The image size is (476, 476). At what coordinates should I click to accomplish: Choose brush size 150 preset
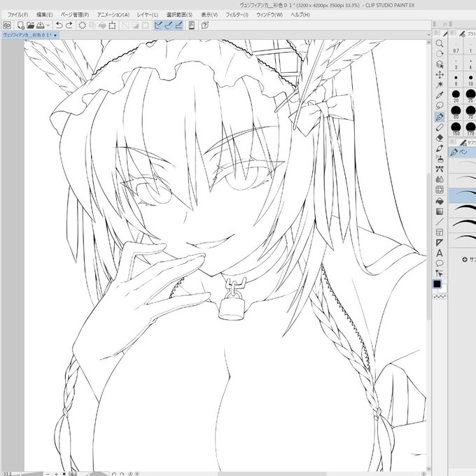[x=456, y=129]
